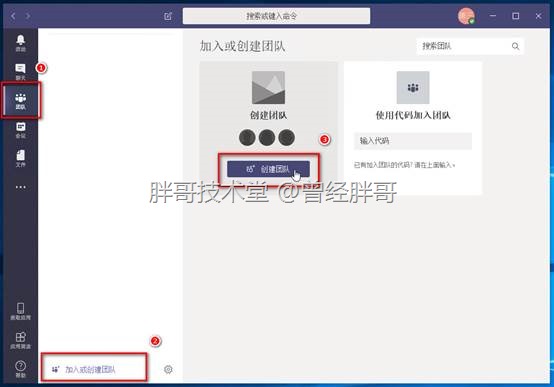Image resolution: width=554 pixels, height=387 pixels.
Task: Open the Help question mark icon
Action: click(x=20, y=369)
